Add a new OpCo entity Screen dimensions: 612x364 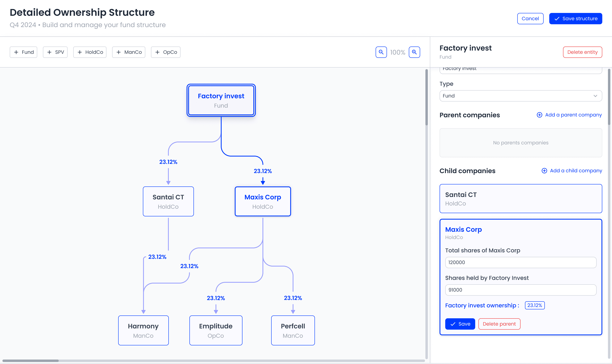(x=166, y=52)
